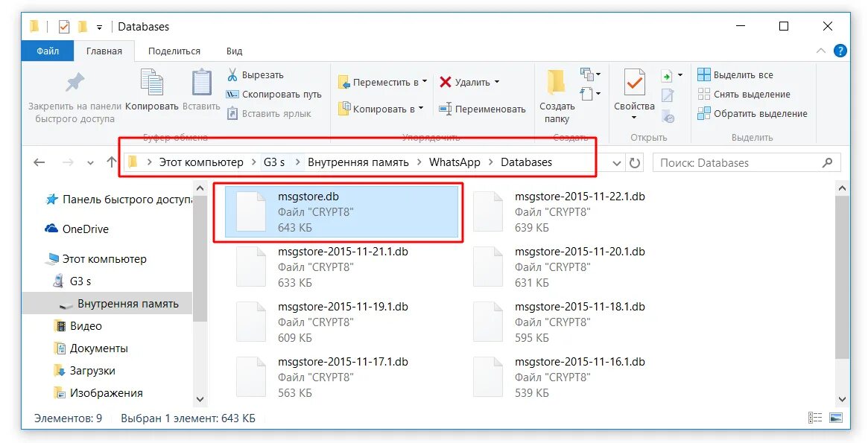Select Видео folder in tree

tap(78, 326)
